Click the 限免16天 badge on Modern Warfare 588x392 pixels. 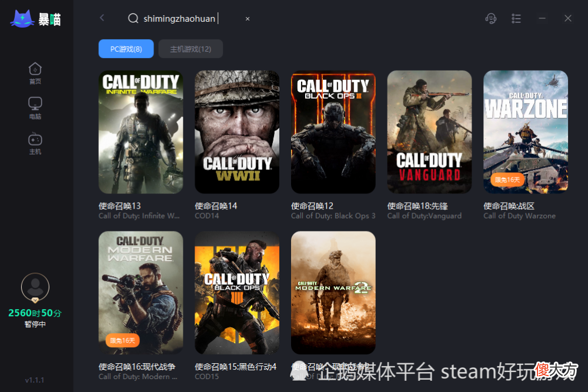click(123, 340)
